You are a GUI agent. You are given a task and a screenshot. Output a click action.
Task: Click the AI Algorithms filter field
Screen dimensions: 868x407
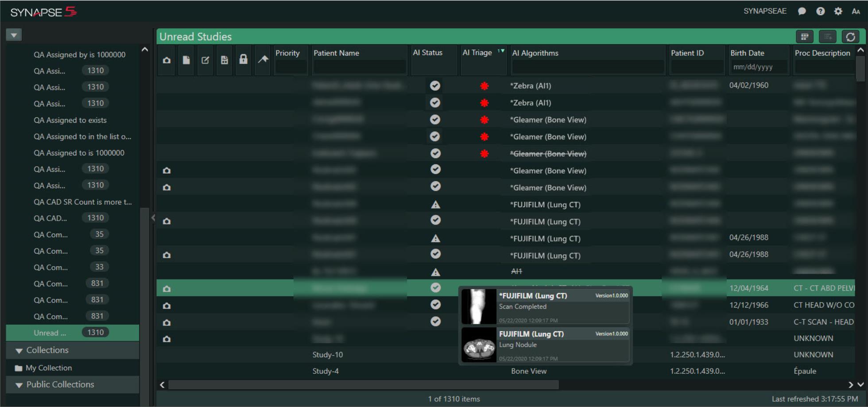588,67
